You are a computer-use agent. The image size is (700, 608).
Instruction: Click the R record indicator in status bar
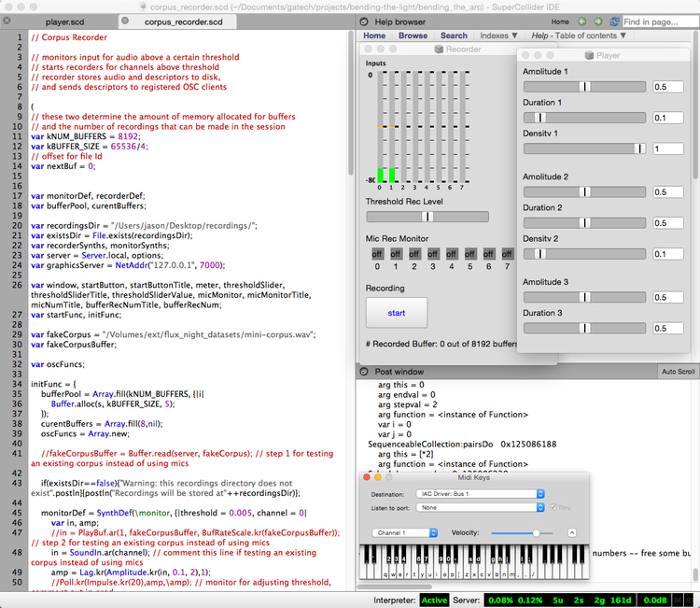click(x=689, y=599)
